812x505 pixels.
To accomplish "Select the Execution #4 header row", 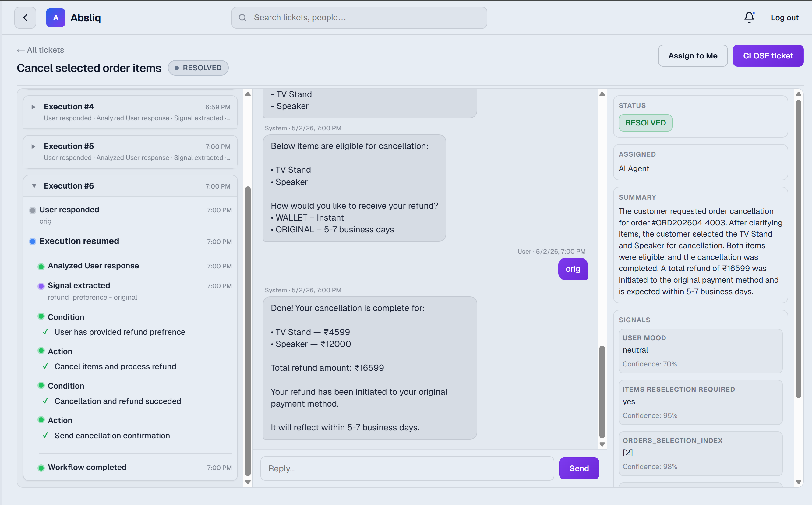I will click(x=130, y=112).
